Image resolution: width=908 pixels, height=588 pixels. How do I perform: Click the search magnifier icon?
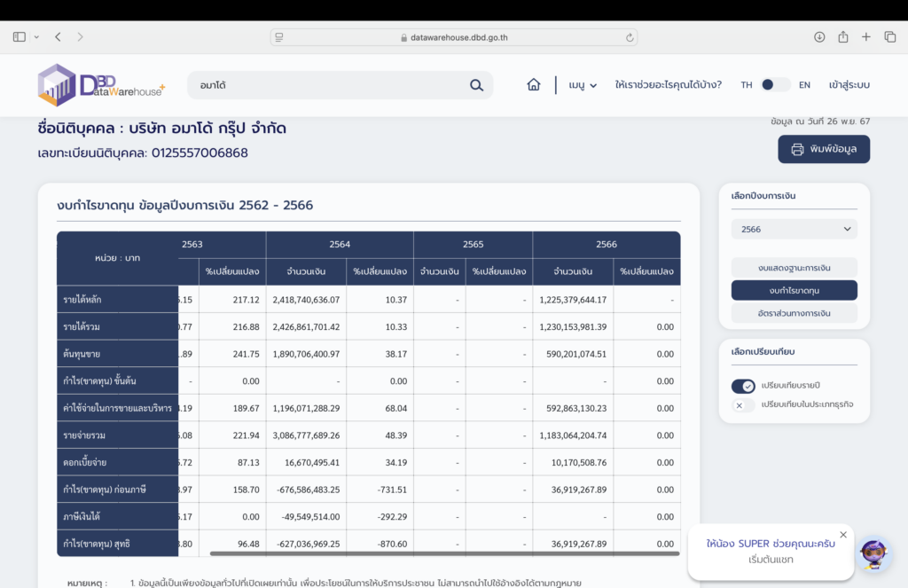point(476,85)
